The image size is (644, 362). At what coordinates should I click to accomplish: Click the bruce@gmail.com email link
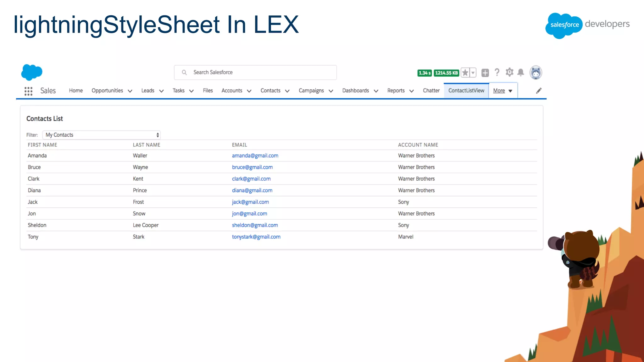click(x=252, y=167)
